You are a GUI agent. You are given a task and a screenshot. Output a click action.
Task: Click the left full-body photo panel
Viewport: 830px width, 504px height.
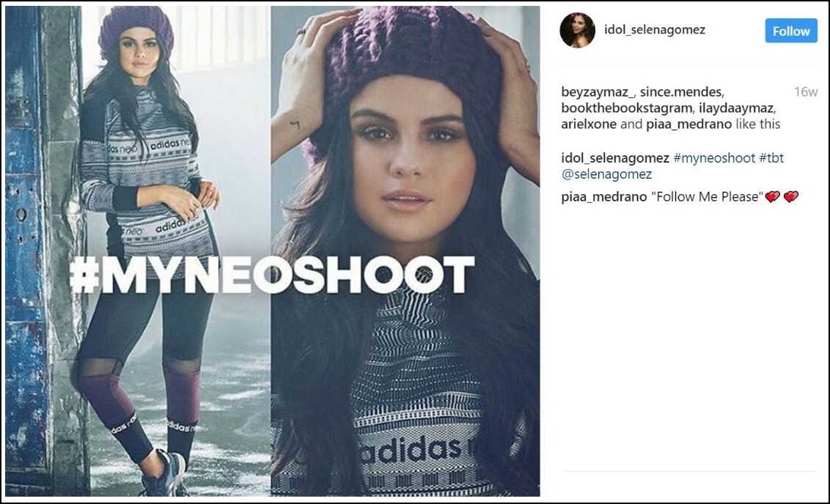[x=138, y=251]
